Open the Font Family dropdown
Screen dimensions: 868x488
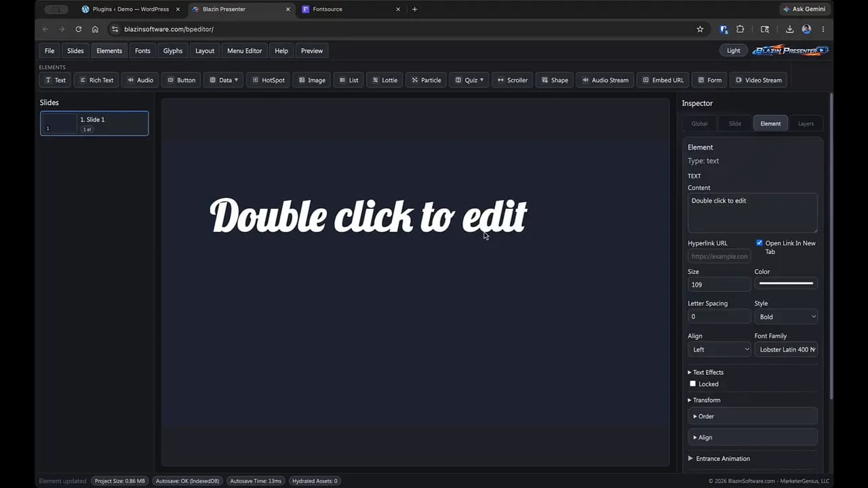coord(786,349)
